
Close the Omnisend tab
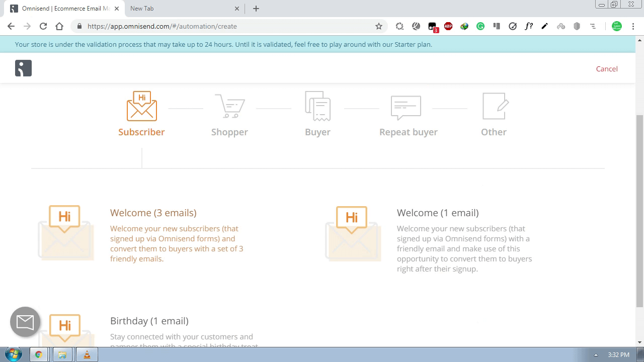click(x=117, y=9)
